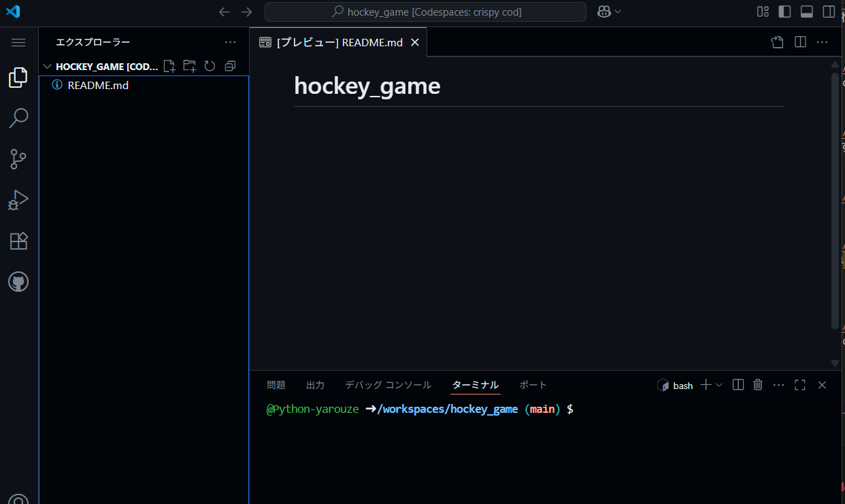Click the scrollbar up arrow in preview
The width and height of the screenshot is (845, 504).
(x=835, y=65)
